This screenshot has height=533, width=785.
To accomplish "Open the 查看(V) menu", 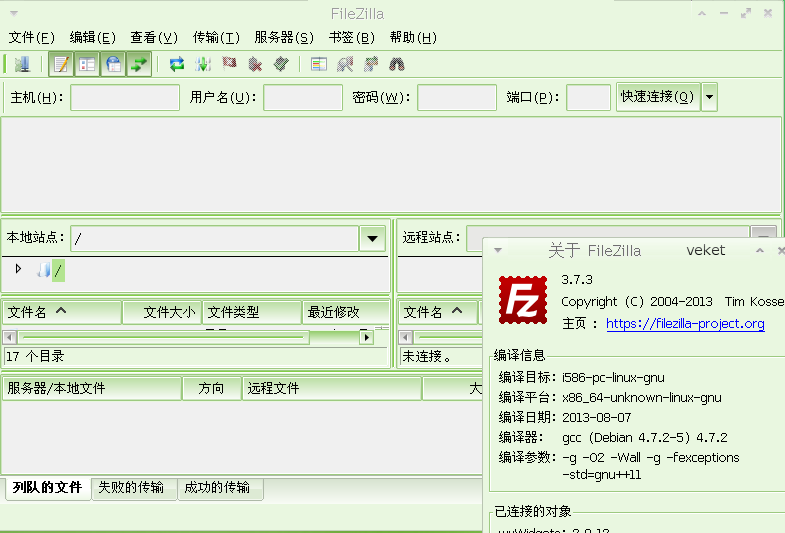I will pyautogui.click(x=154, y=38).
